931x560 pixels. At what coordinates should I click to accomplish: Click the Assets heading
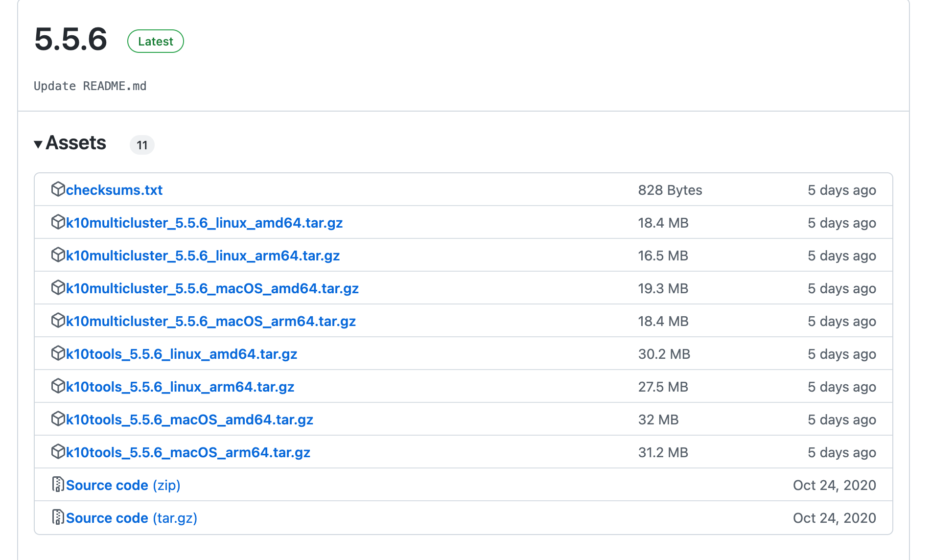click(76, 143)
